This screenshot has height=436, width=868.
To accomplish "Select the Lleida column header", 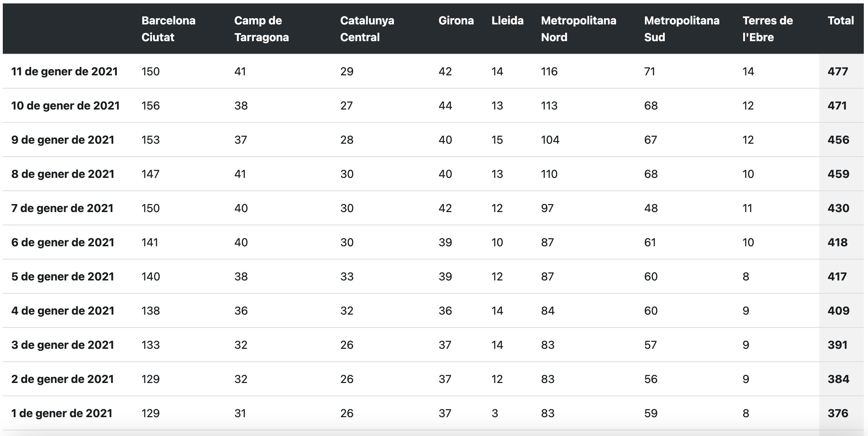I will pyautogui.click(x=507, y=21).
